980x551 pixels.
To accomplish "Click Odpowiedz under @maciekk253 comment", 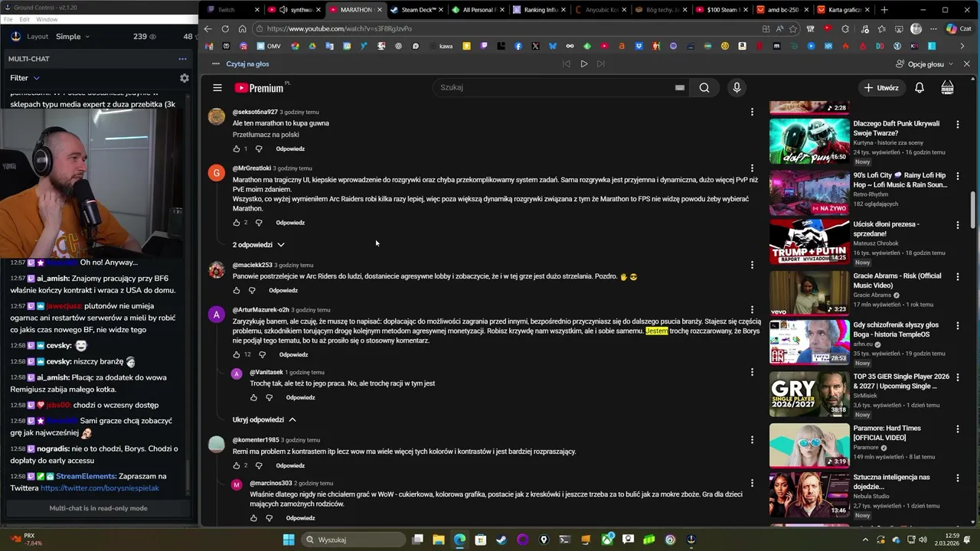I will pyautogui.click(x=283, y=291).
